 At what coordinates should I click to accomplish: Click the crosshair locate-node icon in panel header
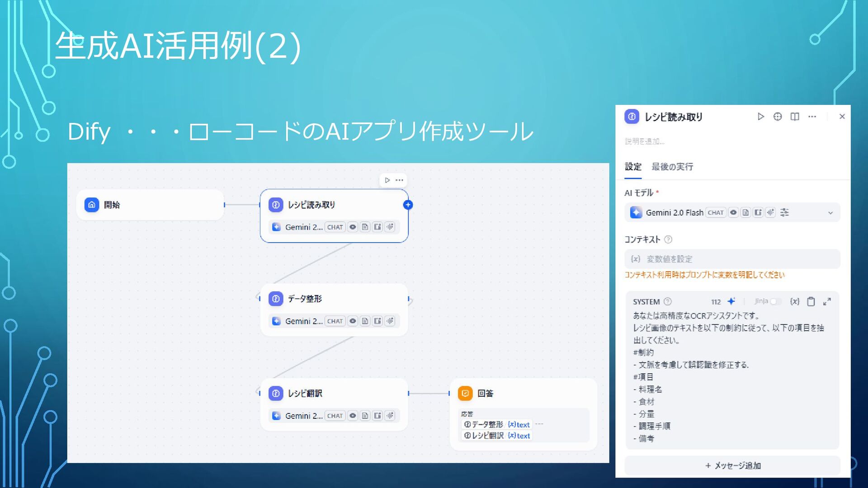[778, 117]
